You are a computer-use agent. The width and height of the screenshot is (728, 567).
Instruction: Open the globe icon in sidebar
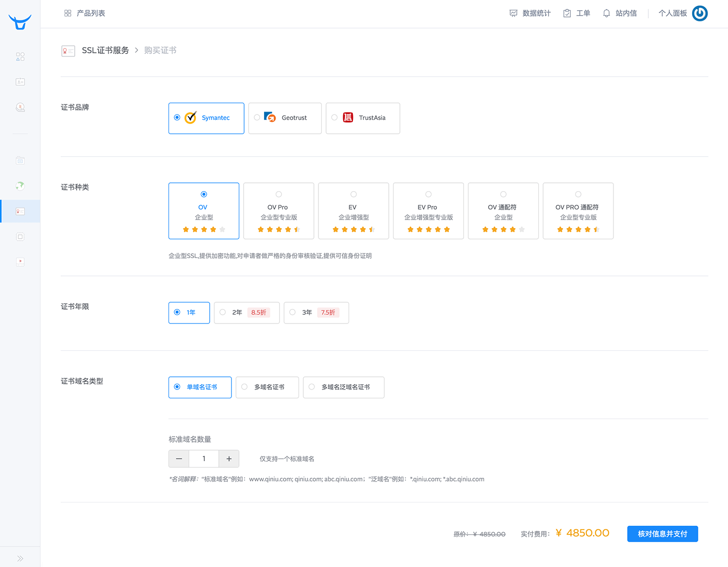20,186
